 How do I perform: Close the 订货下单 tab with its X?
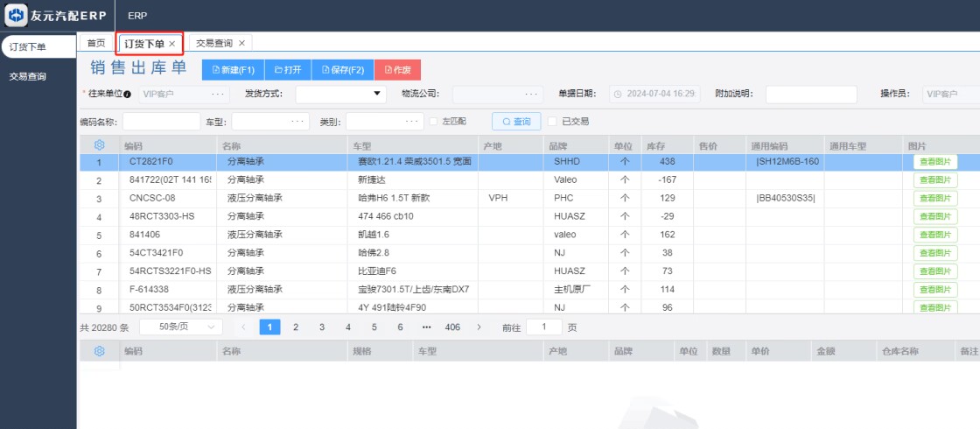[x=171, y=44]
